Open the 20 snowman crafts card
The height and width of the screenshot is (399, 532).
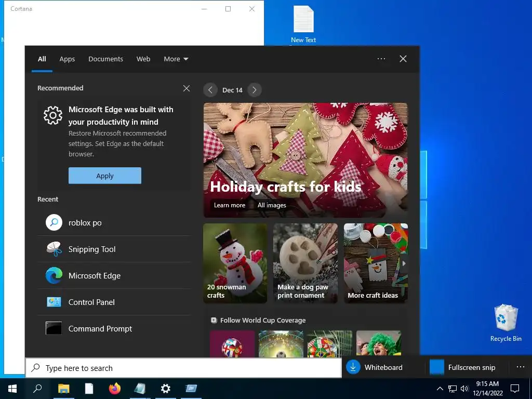click(235, 263)
